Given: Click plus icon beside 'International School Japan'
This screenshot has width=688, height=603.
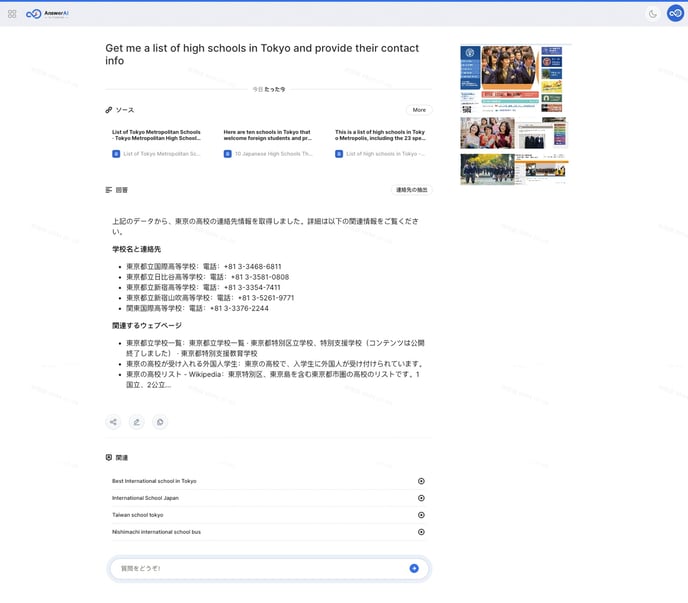Looking at the screenshot, I should pos(421,498).
